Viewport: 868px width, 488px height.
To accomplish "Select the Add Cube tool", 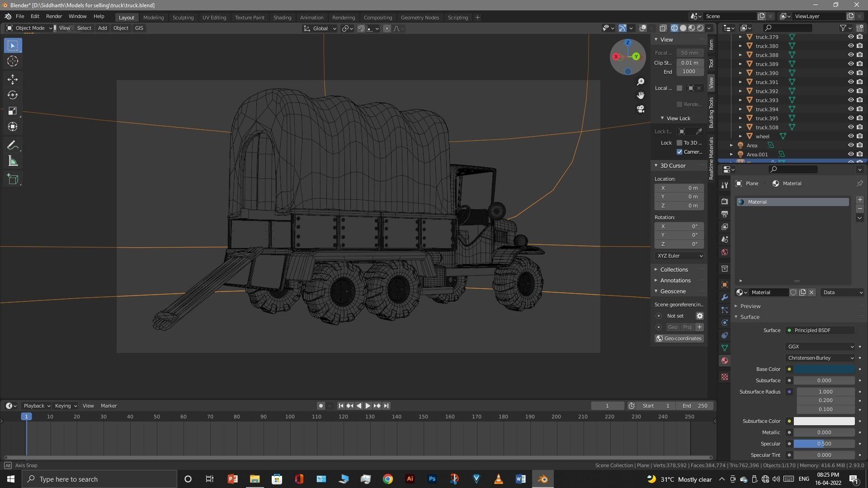I will coord(13,179).
